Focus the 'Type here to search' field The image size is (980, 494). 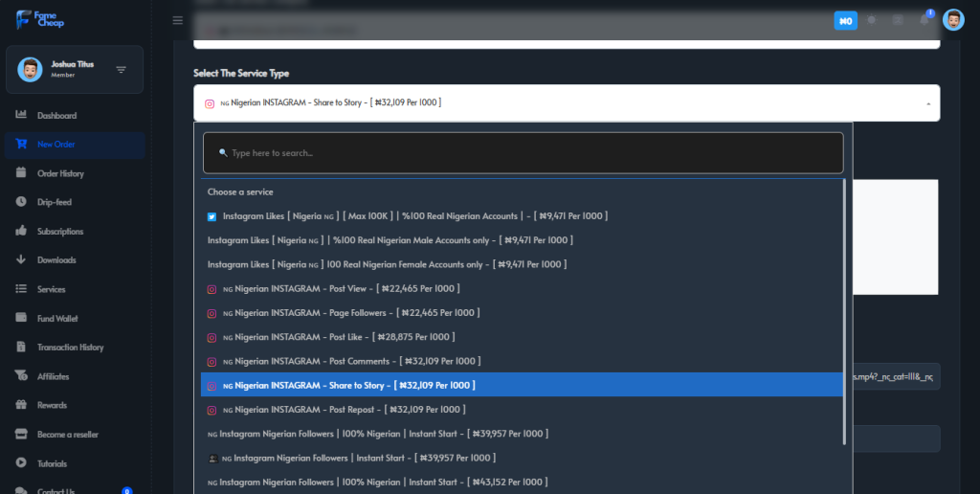click(x=523, y=152)
